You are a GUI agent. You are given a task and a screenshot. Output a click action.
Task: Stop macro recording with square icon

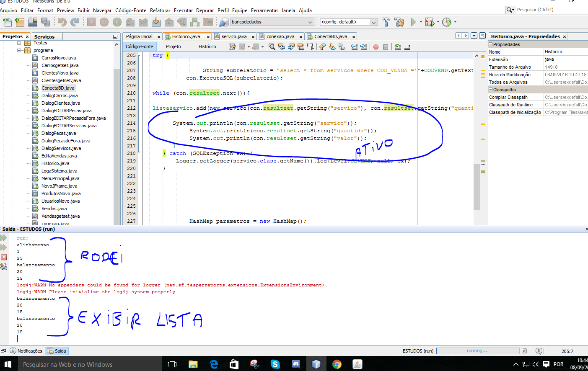(386, 47)
